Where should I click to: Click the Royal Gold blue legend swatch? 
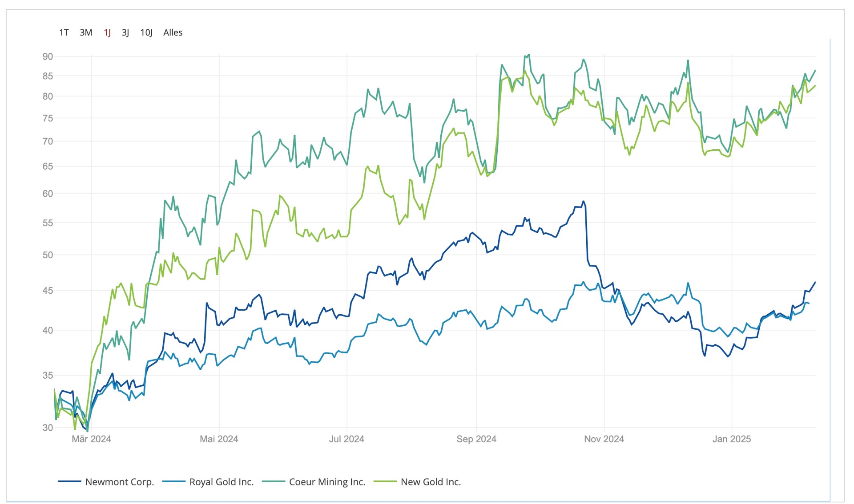click(173, 481)
